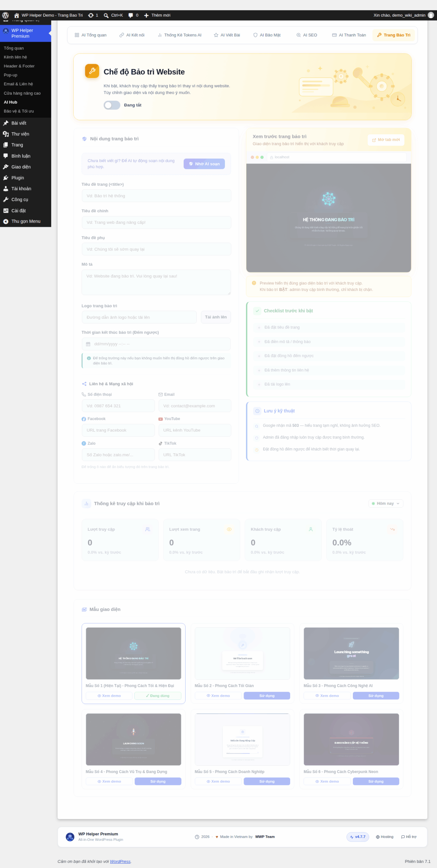This screenshot has width=437, height=868.
Task: Toggle checklist item Đã đặt đồng hồ đếm ngược
Action: (329, 356)
